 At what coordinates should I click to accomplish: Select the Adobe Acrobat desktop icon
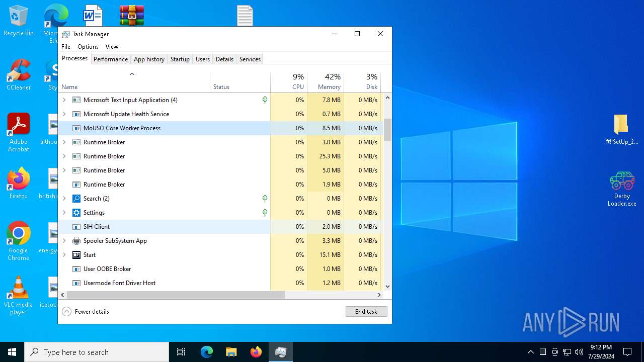(18, 133)
